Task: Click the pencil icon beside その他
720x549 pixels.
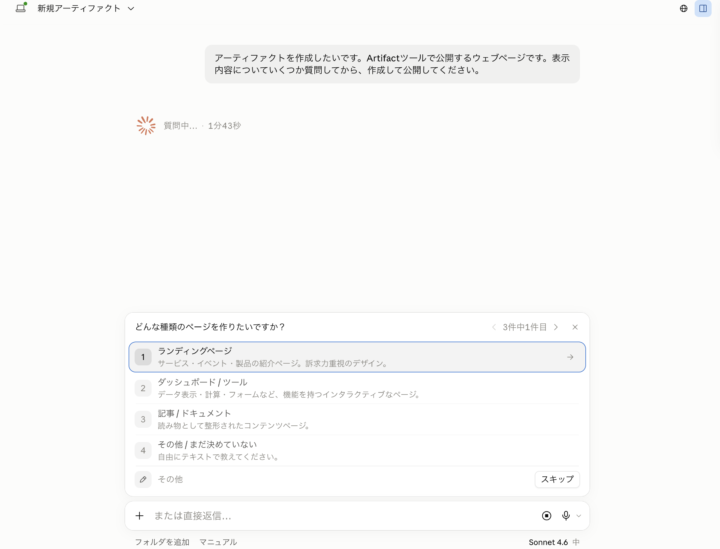Action: pyautogui.click(x=143, y=479)
